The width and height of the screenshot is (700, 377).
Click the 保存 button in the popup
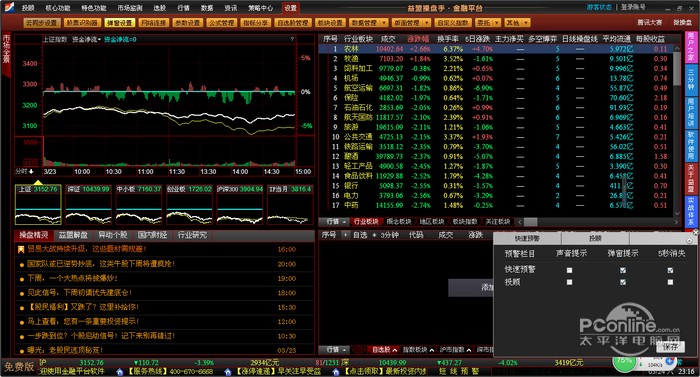click(670, 346)
